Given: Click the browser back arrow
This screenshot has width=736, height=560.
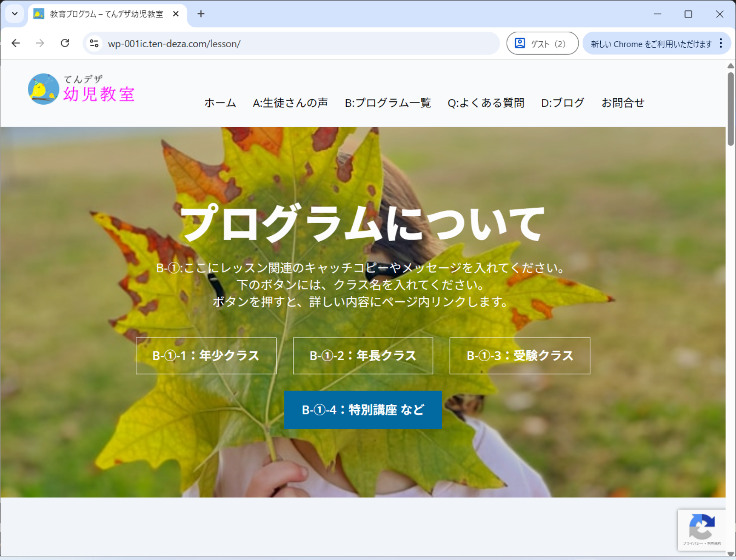Looking at the screenshot, I should point(16,43).
